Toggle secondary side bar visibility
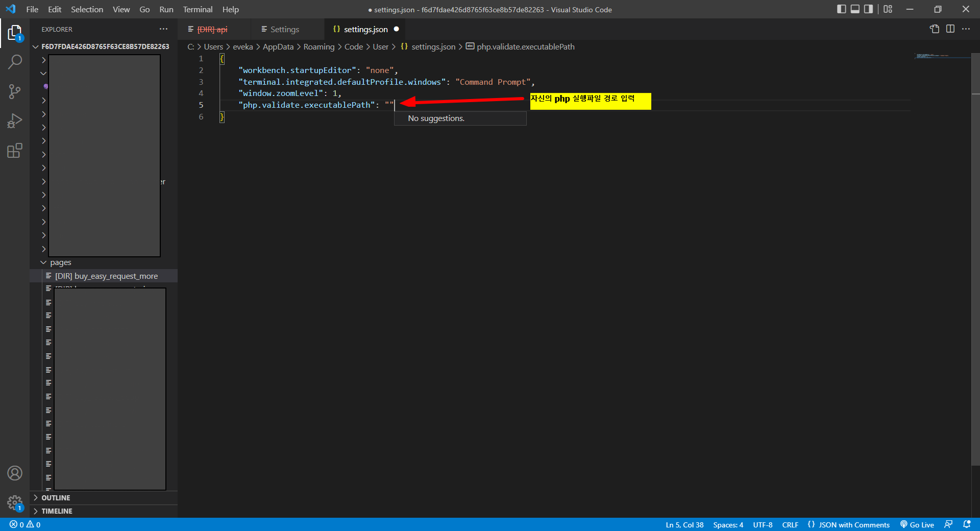The width and height of the screenshot is (980, 531). [868, 9]
